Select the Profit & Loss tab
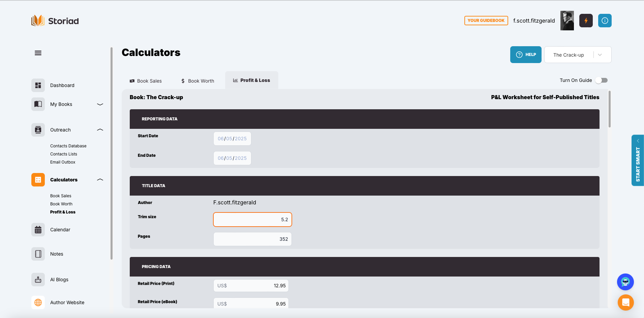Screen dimensions: 644x318 252,80
